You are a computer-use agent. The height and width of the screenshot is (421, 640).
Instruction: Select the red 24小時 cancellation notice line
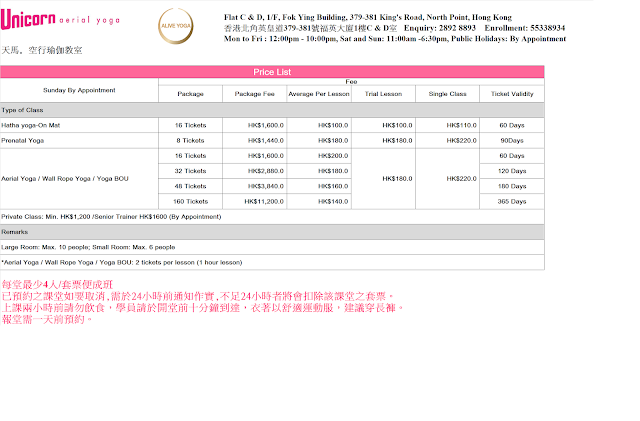198,296
